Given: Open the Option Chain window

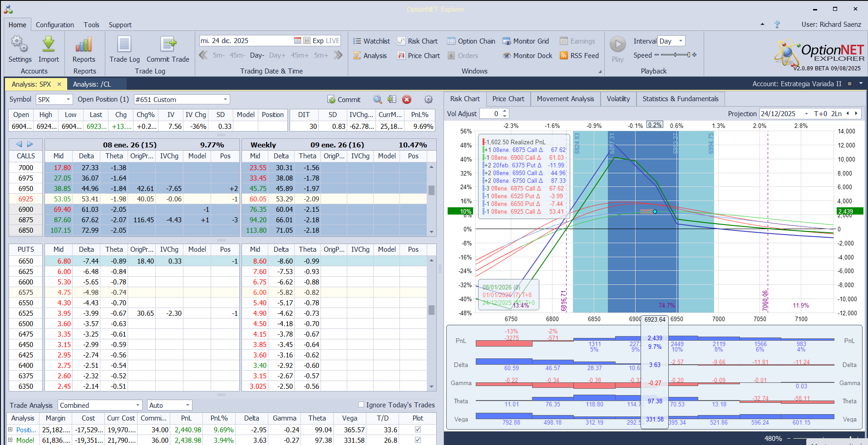Looking at the screenshot, I should tap(471, 41).
